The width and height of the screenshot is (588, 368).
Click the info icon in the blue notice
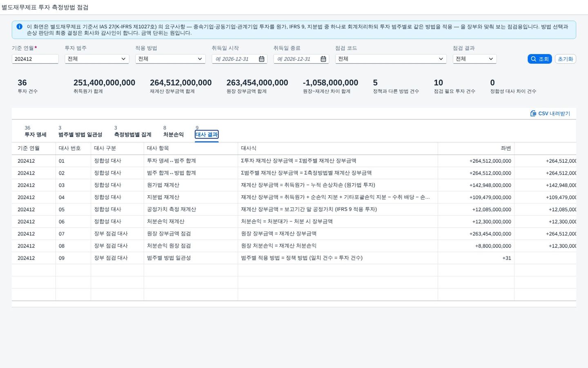pyautogui.click(x=19, y=27)
